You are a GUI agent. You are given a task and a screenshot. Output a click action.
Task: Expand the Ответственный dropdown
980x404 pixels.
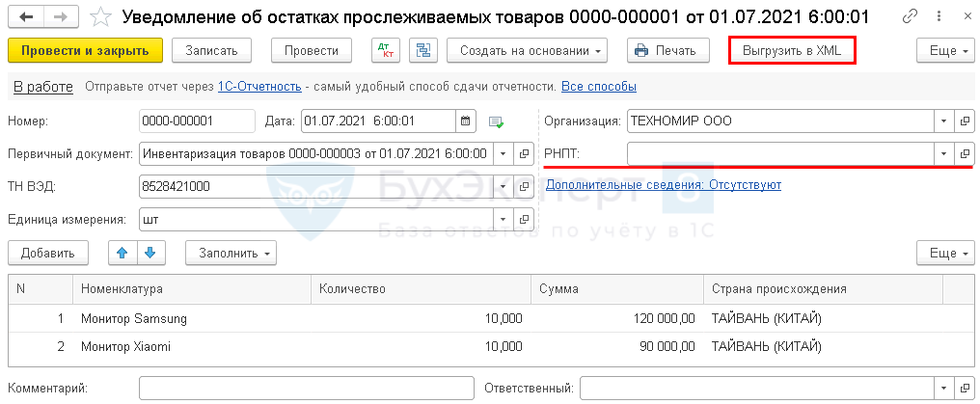click(943, 389)
